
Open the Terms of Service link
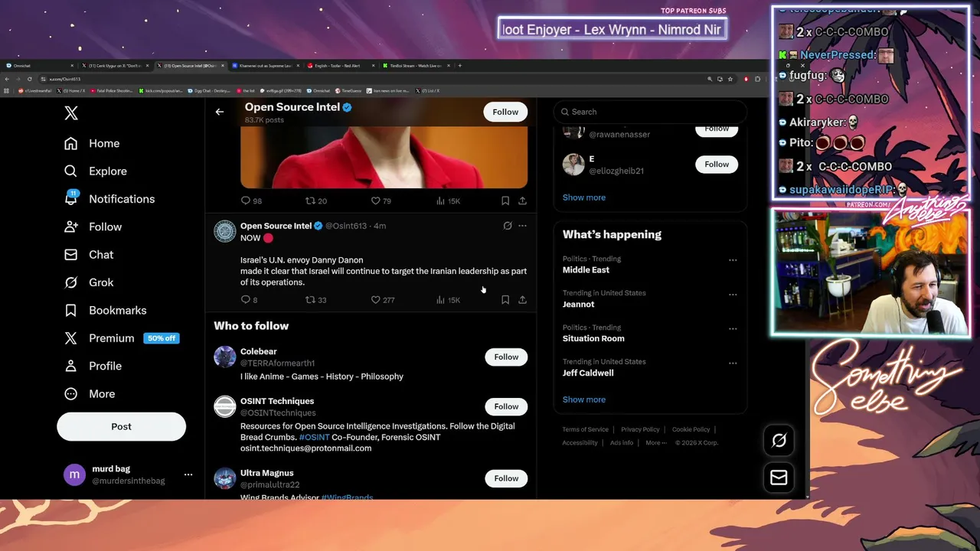tap(586, 429)
